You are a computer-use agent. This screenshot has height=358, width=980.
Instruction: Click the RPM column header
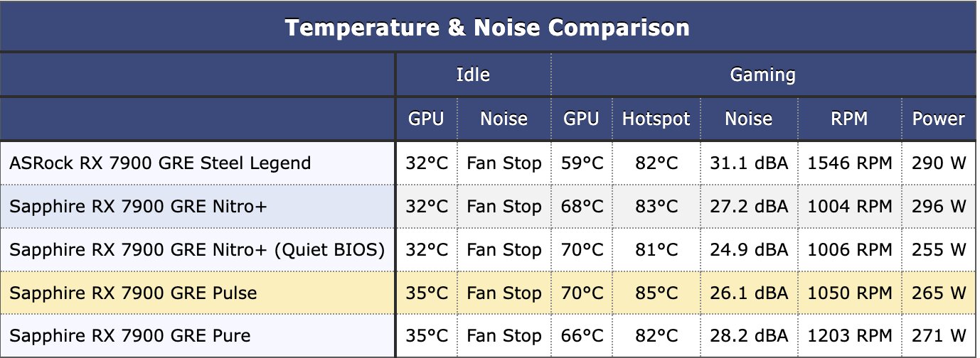click(850, 119)
